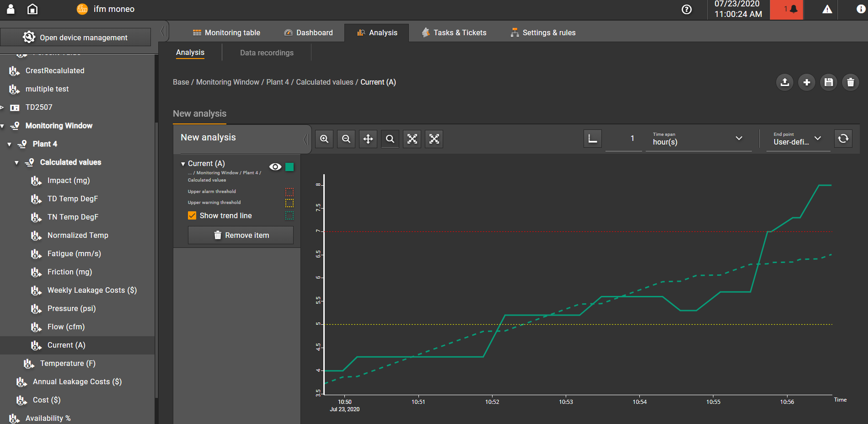Open the Time span hour(s) dropdown

click(698, 139)
